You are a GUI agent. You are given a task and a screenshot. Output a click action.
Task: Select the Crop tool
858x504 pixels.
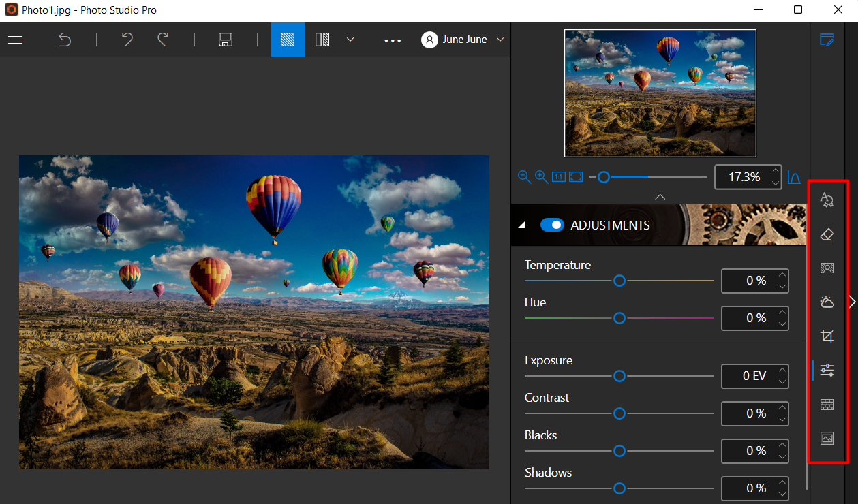[x=827, y=336]
